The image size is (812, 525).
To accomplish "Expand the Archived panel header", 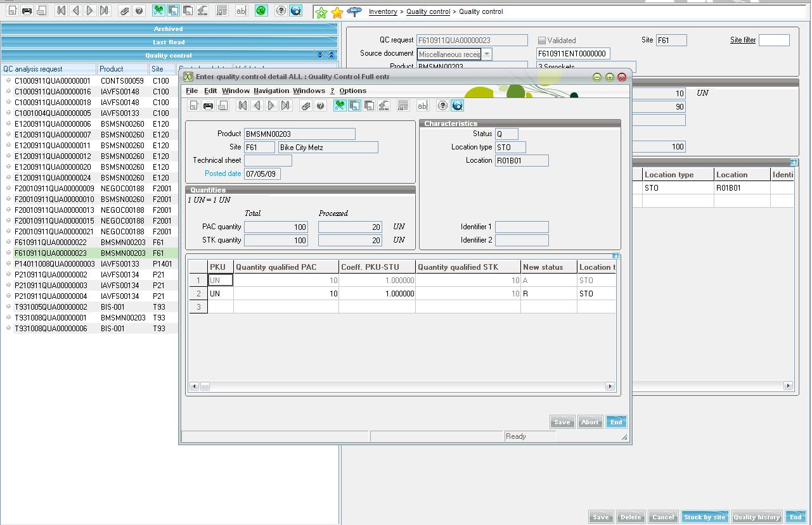I will [x=169, y=28].
